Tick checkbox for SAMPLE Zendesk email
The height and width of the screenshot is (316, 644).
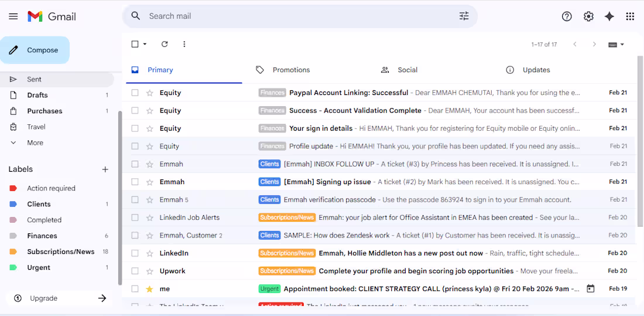[135, 235]
